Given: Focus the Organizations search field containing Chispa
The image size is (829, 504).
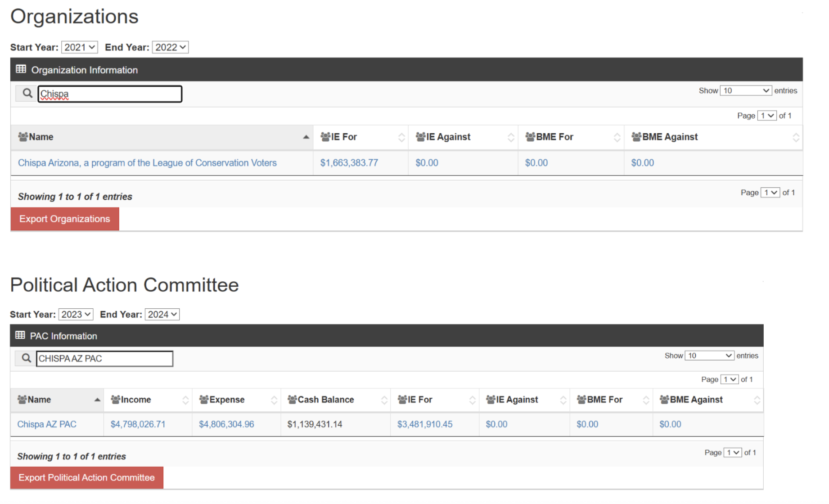Looking at the screenshot, I should [x=110, y=94].
